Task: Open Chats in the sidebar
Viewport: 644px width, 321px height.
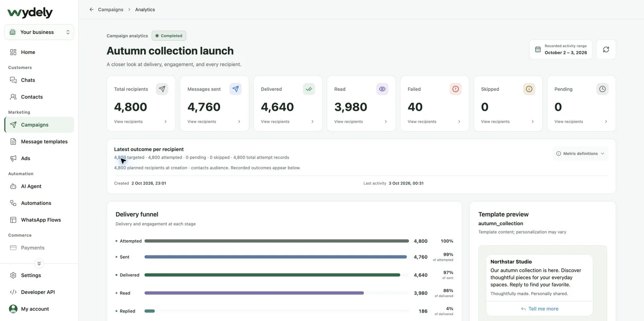Action: 39,80
